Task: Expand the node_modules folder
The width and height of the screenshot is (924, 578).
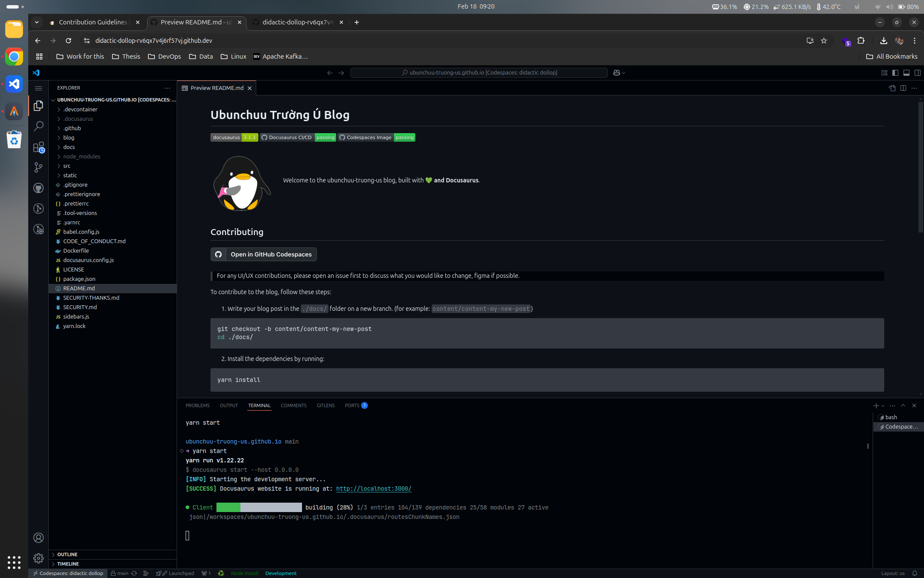Action: (82, 156)
